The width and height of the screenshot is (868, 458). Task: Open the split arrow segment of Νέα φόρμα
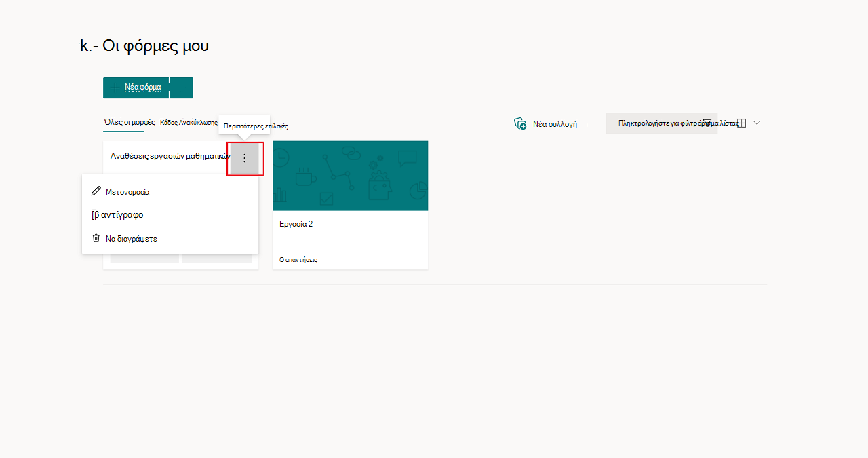181,88
